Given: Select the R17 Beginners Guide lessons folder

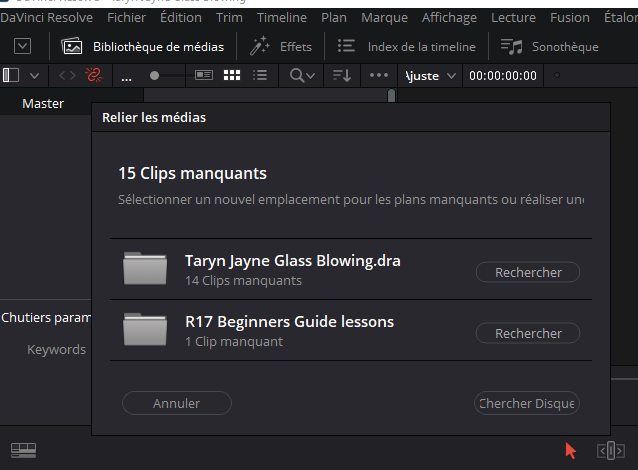Looking at the screenshot, I should [x=289, y=322].
